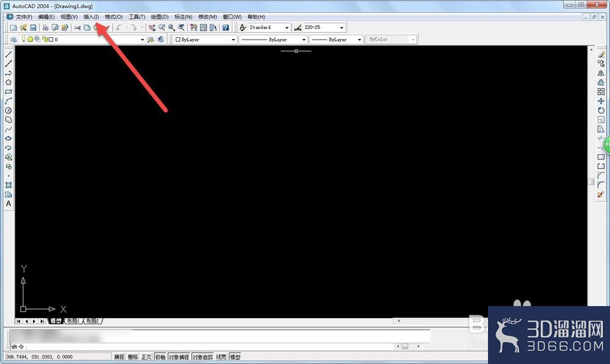Screen dimensions: 610x364
Task: Choose the Revision Cloud tool
Action: (x=8, y=120)
